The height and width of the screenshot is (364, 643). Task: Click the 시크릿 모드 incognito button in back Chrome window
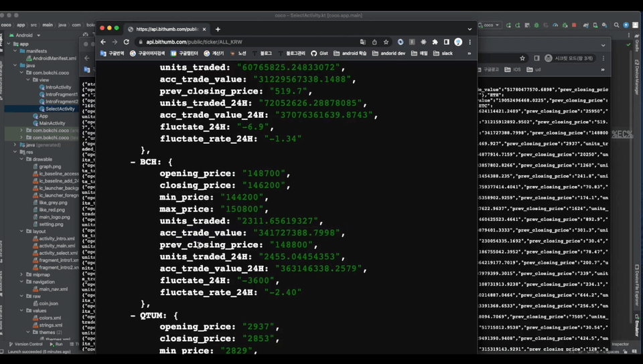tap(569, 58)
